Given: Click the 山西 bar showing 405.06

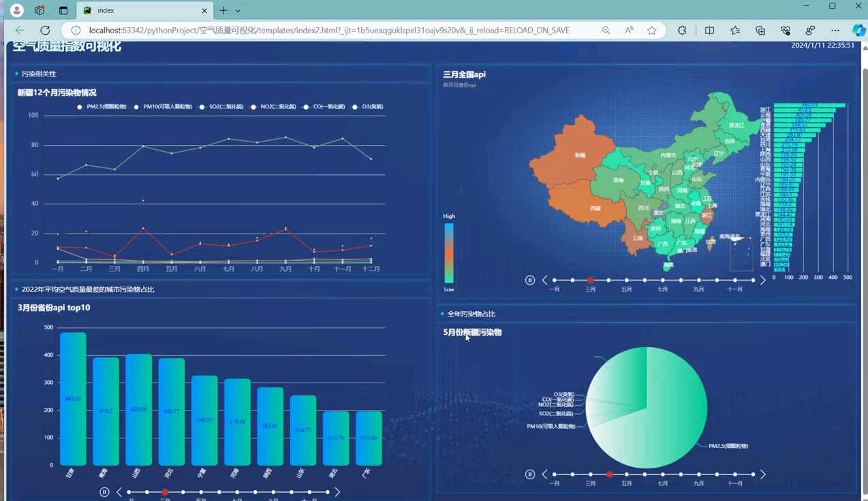Looking at the screenshot, I should tap(139, 410).
